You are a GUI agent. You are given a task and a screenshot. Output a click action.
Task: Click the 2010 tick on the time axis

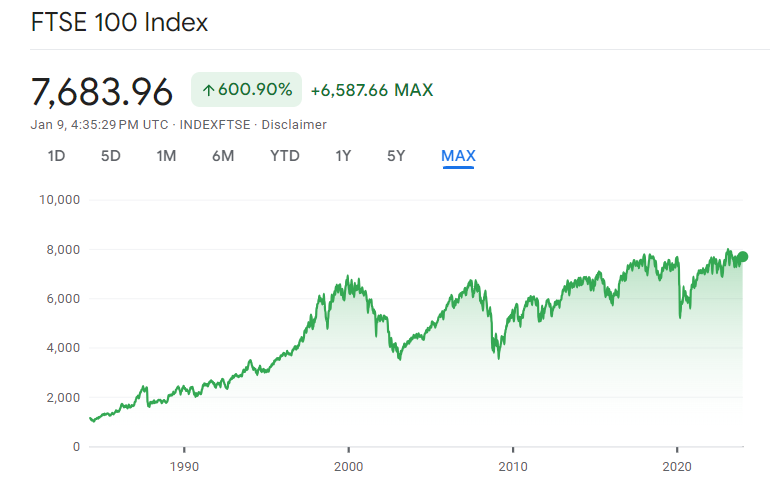click(513, 466)
